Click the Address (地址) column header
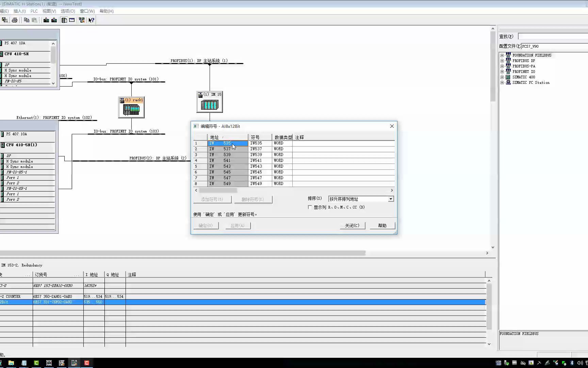Image resolution: width=588 pixels, height=368 pixels. [228, 137]
